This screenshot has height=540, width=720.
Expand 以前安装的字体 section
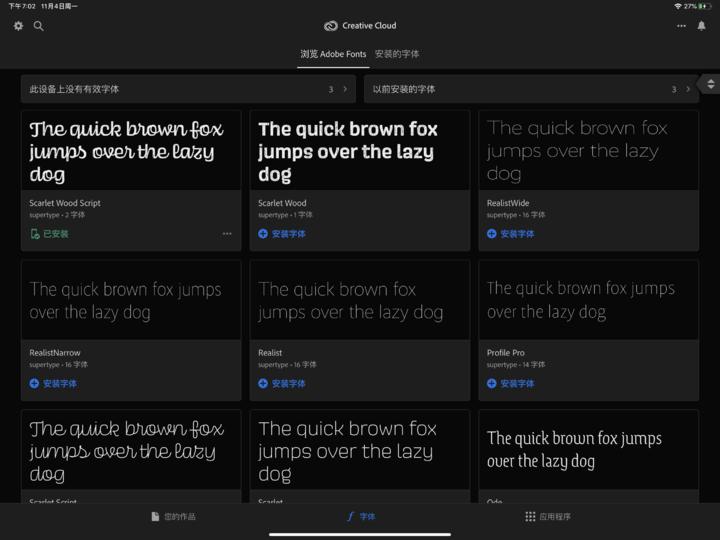[688, 89]
